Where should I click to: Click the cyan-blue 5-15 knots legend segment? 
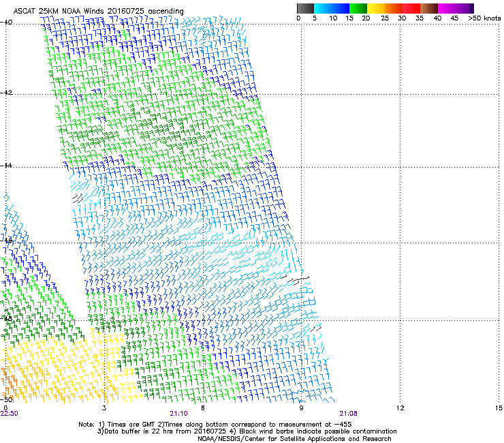pyautogui.click(x=332, y=8)
